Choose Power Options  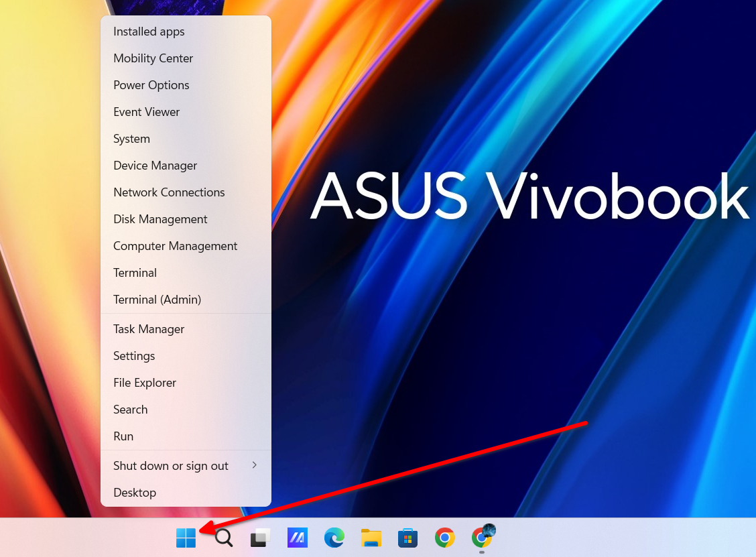186,85
